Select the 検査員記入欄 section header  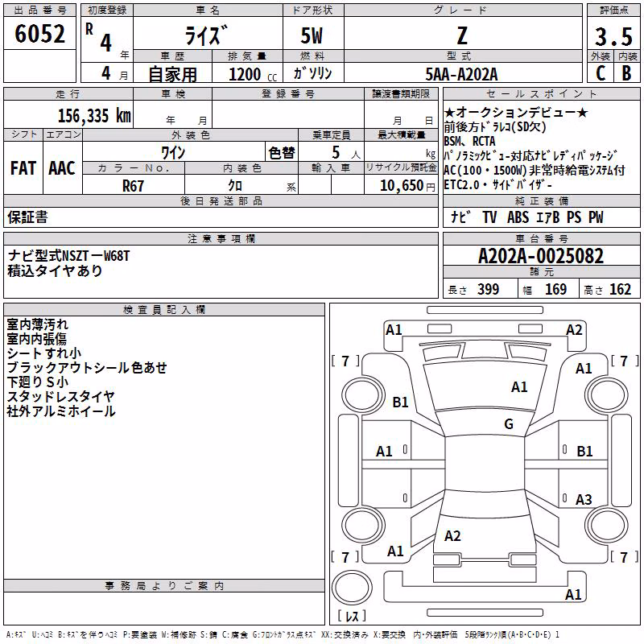[164, 310]
